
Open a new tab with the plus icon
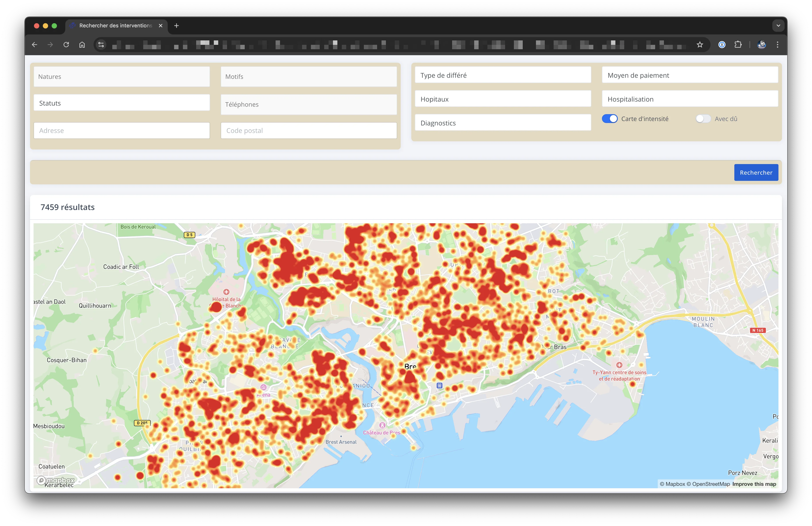[x=176, y=26]
